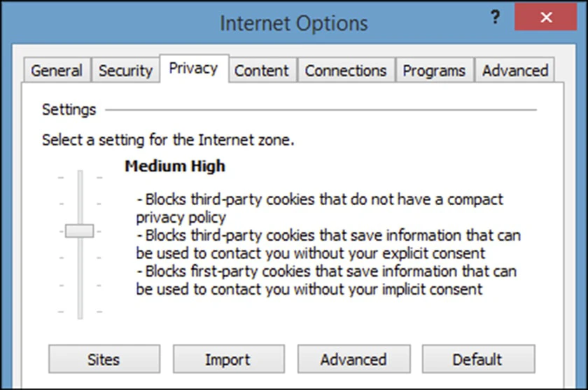
Task: Click the Internet Options title bar
Action: [294, 23]
